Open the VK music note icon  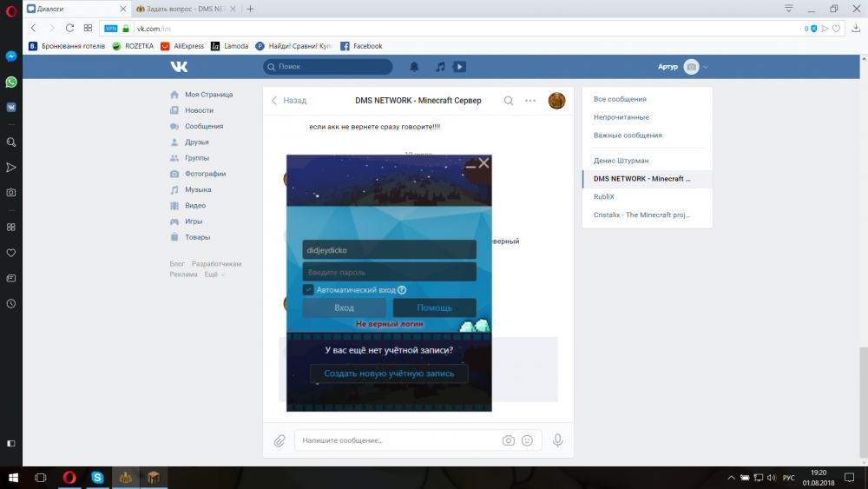click(x=440, y=67)
